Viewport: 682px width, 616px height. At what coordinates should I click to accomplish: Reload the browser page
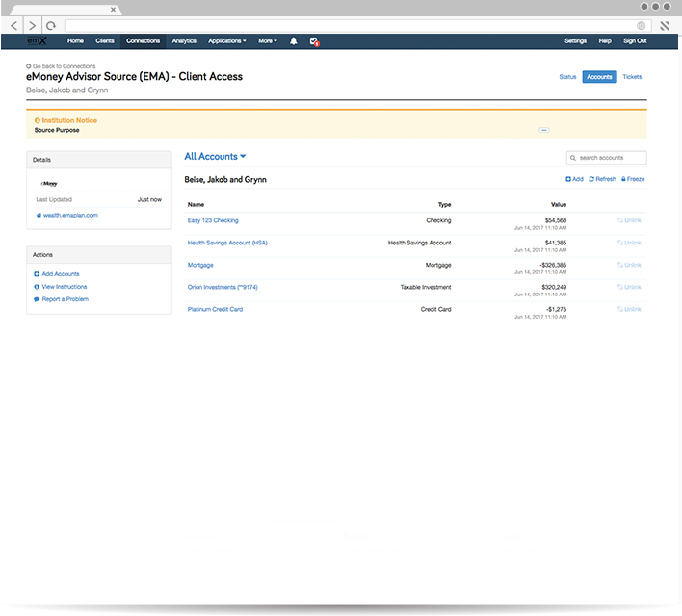(x=51, y=26)
